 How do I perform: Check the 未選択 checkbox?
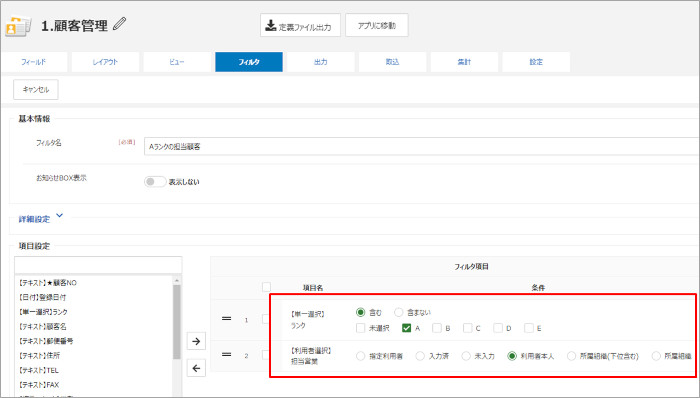(x=361, y=328)
